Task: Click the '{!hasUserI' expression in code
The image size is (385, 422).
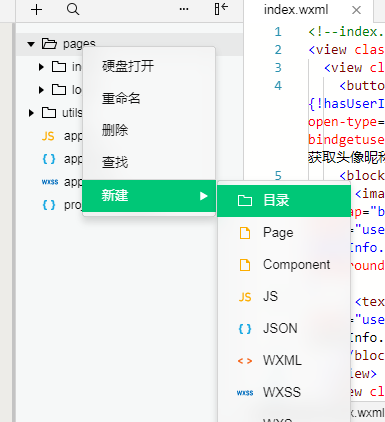Action: click(x=346, y=104)
